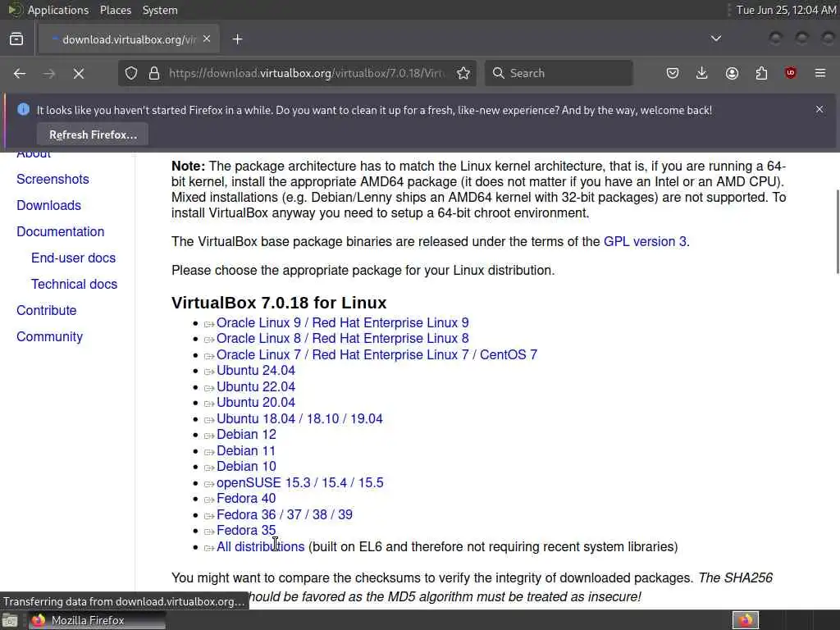
Task: Open the Save to Pocket icon
Action: coord(673,73)
